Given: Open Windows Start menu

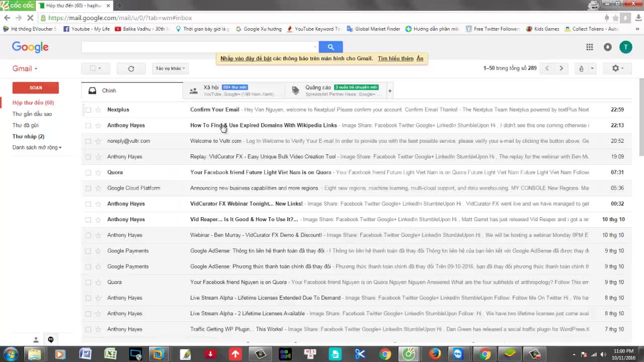Looking at the screenshot, I should (10, 354).
